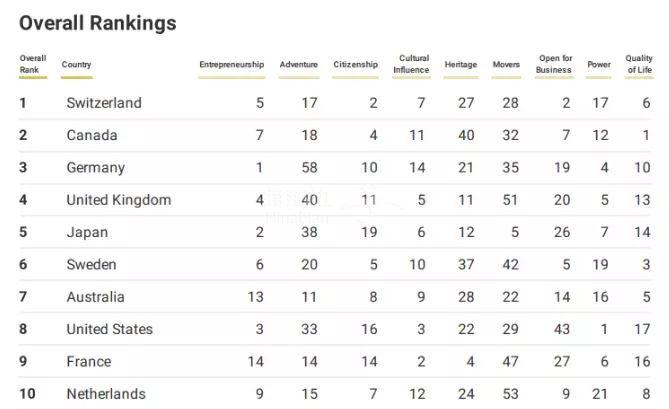Click the Overall Rankings title
The width and height of the screenshot is (669, 409).
[98, 23]
